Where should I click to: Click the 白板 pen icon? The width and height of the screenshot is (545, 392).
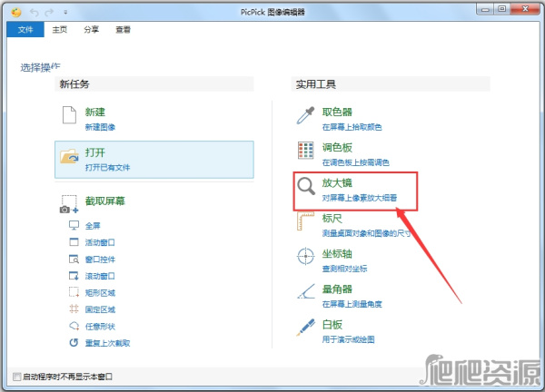pyautogui.click(x=305, y=327)
